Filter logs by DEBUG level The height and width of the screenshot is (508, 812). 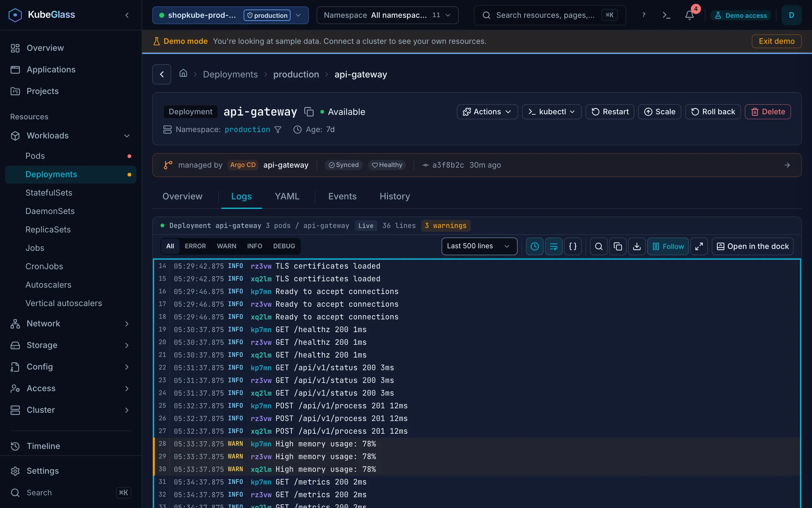click(x=284, y=246)
